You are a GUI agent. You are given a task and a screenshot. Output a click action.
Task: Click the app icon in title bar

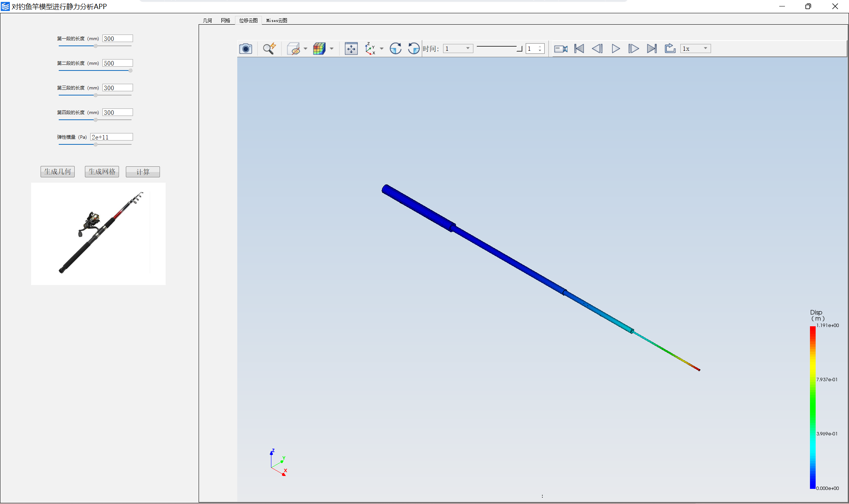(5, 6)
